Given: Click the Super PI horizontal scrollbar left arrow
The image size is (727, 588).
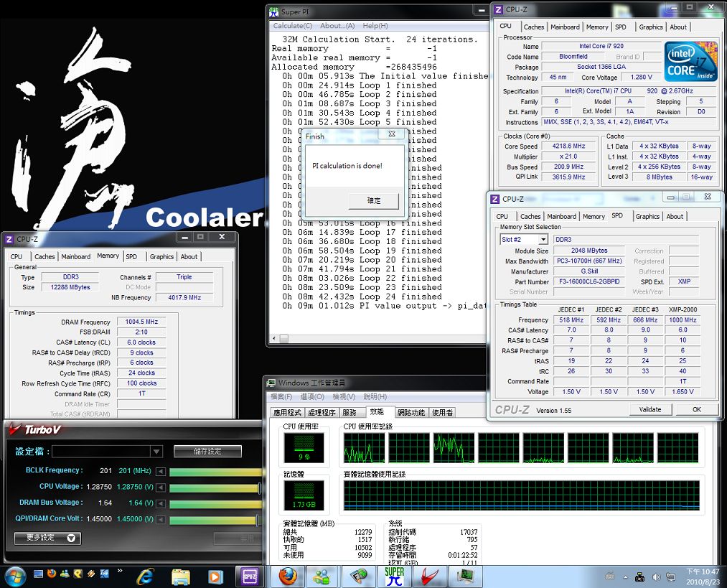Looking at the screenshot, I should pos(273,339).
